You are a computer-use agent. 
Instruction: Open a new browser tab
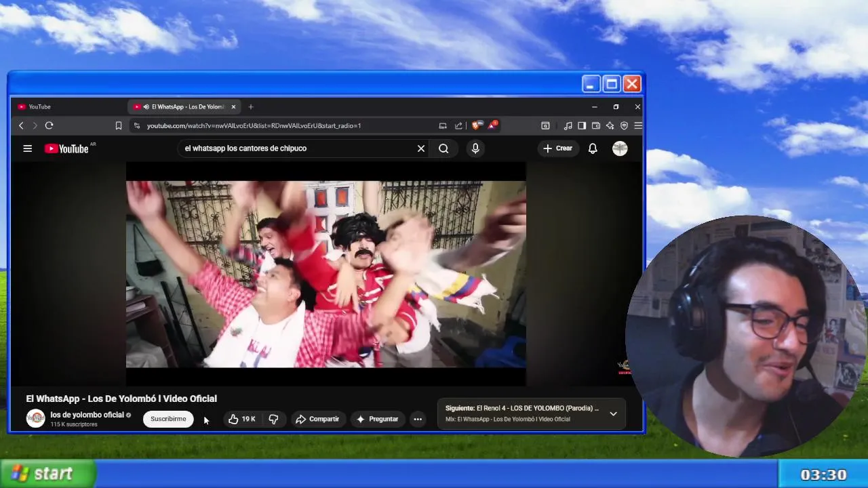click(251, 106)
